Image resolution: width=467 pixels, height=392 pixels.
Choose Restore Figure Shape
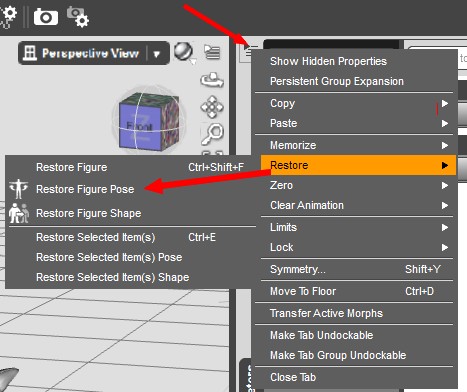pyautogui.click(x=132, y=213)
